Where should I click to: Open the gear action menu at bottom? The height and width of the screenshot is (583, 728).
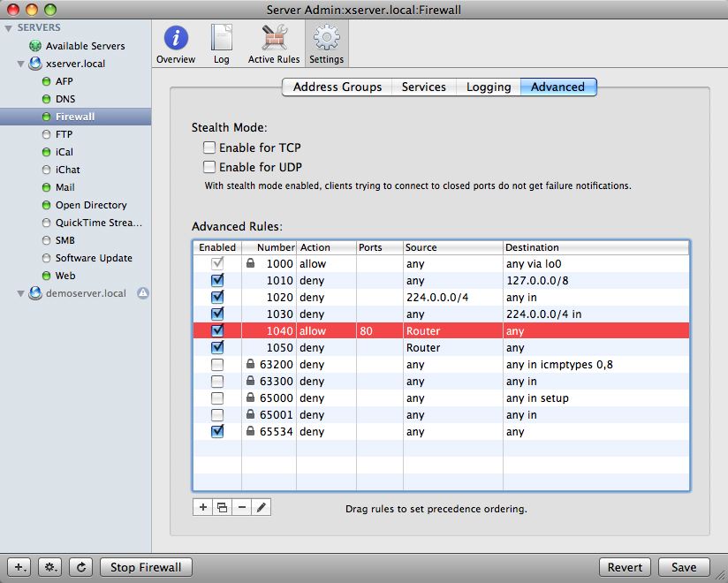50,567
